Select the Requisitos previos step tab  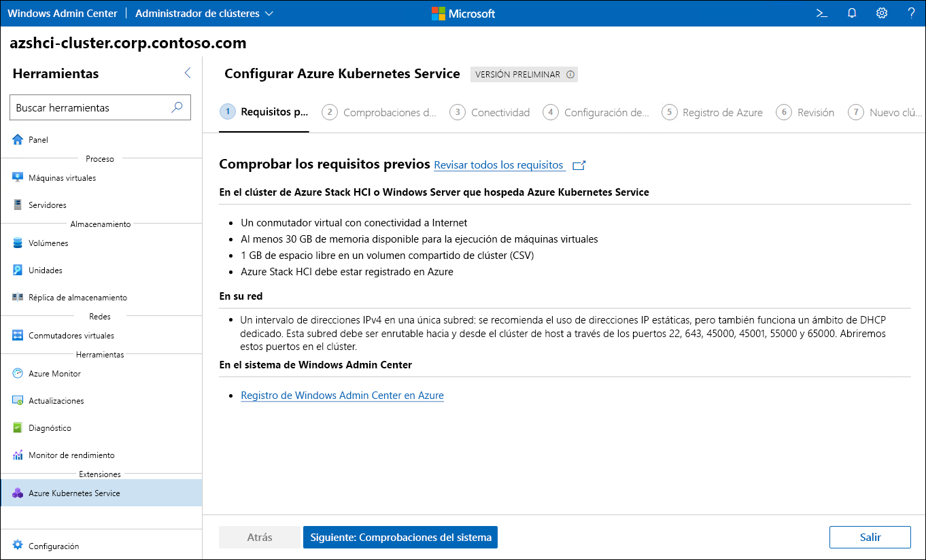tap(264, 112)
